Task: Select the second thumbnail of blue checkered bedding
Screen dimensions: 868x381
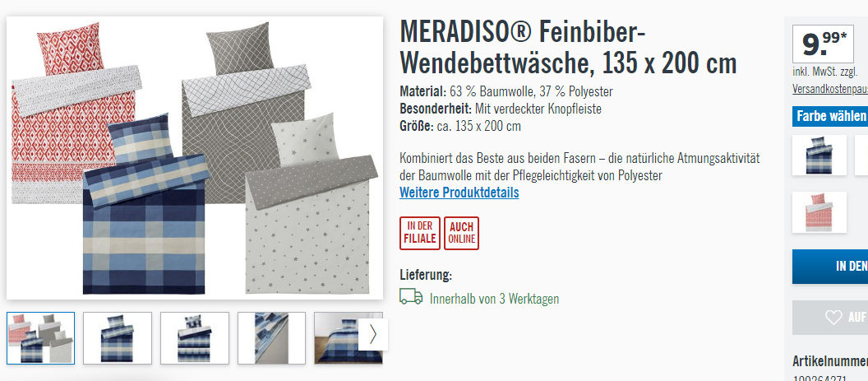Action: point(118,337)
